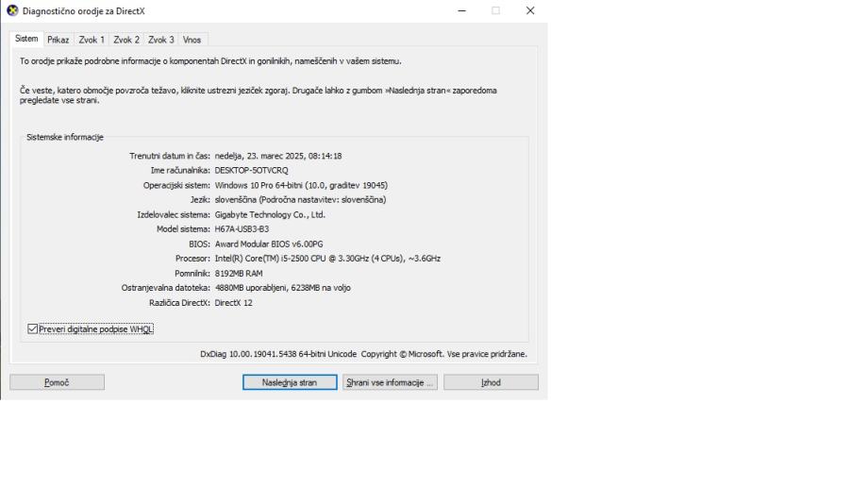Open the Zvok 1 tab

(92, 40)
